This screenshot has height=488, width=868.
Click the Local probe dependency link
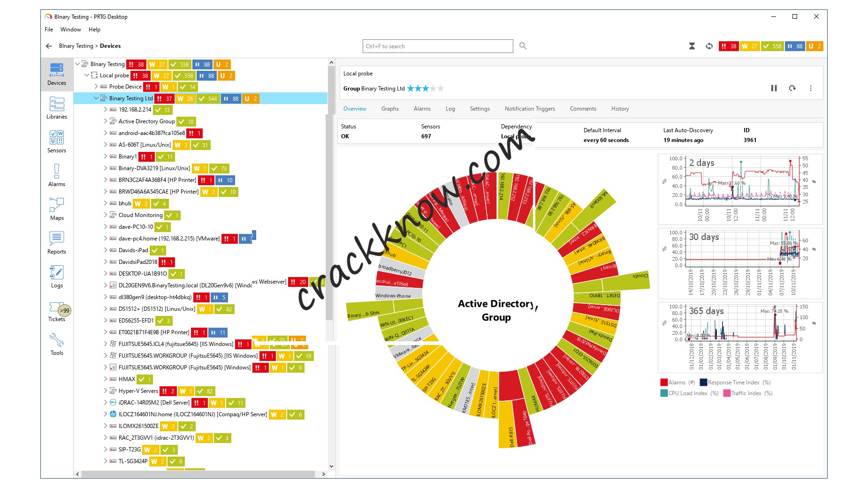point(516,136)
